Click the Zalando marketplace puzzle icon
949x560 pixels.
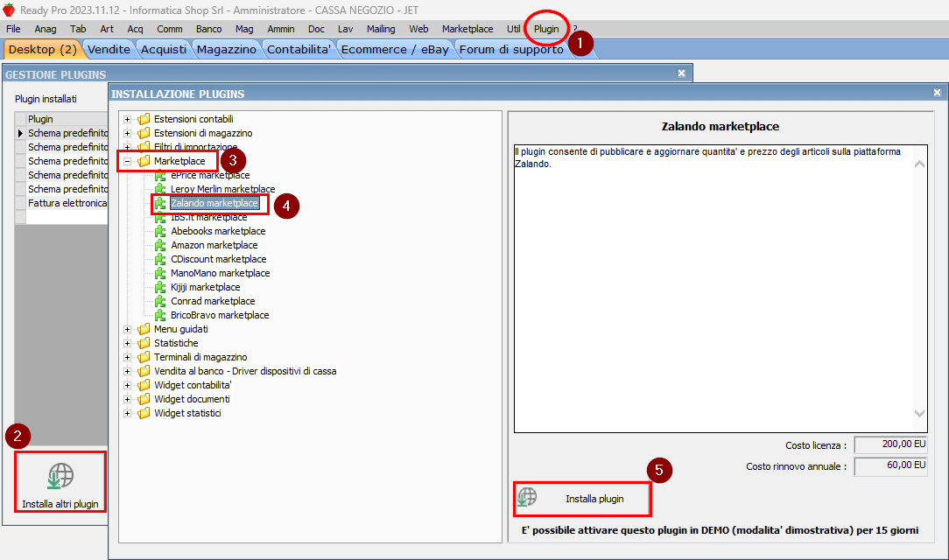160,203
